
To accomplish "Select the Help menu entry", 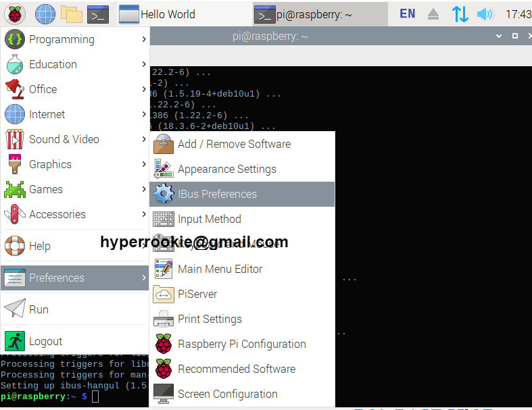I will [75, 246].
